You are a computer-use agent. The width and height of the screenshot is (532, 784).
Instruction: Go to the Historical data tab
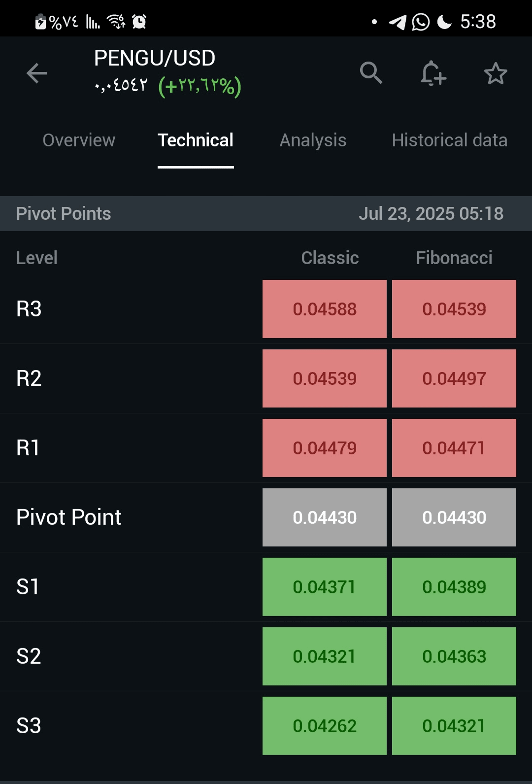pyautogui.click(x=450, y=140)
